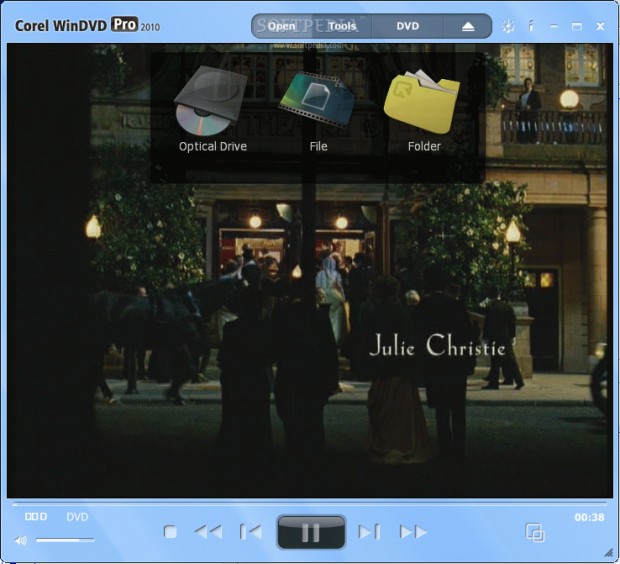Pause the movie playback
The width and height of the screenshot is (620, 564).
tap(311, 532)
